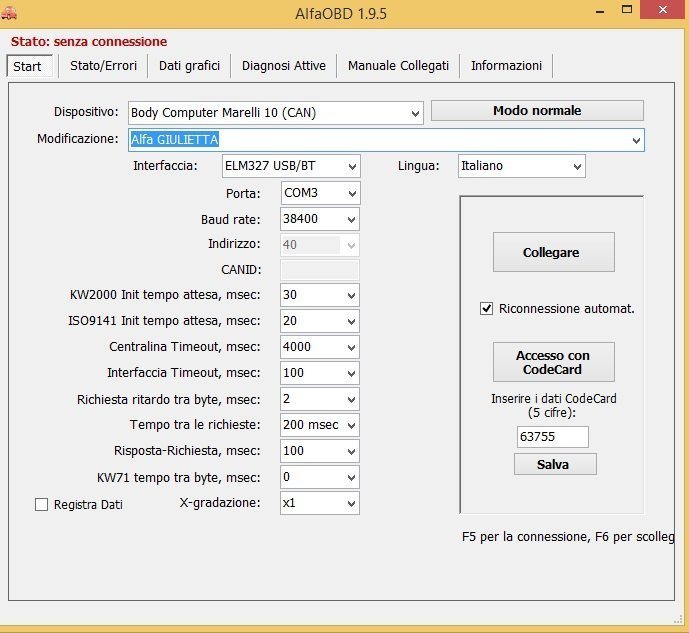Expand the Centralina Timeout dropdown

coord(320,347)
